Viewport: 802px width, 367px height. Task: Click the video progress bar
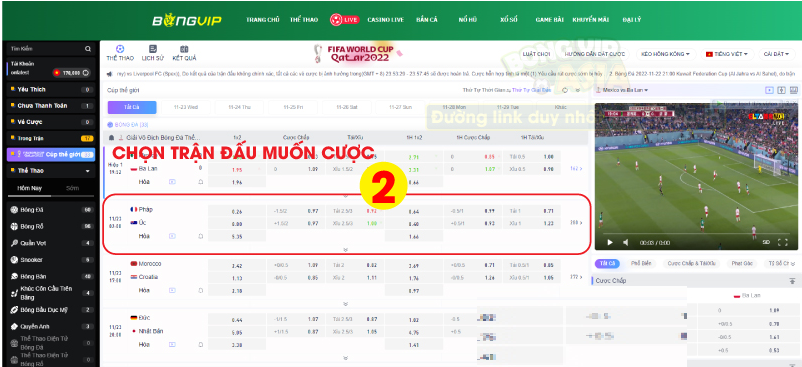coord(697,234)
